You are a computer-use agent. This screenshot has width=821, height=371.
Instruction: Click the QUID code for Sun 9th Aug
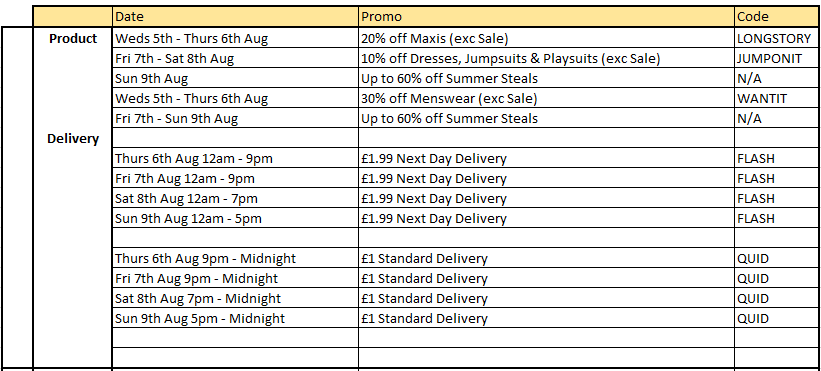[x=778, y=318]
